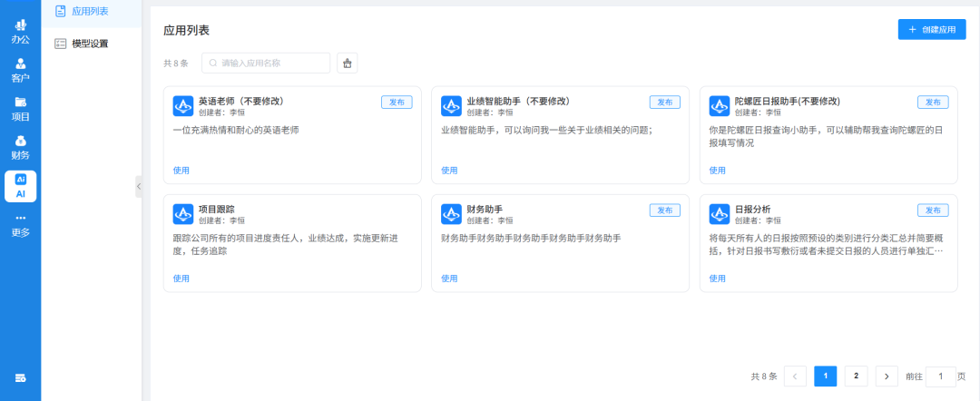Open the 客户 section in the sidebar
This screenshot has width=980, height=401.
(21, 70)
